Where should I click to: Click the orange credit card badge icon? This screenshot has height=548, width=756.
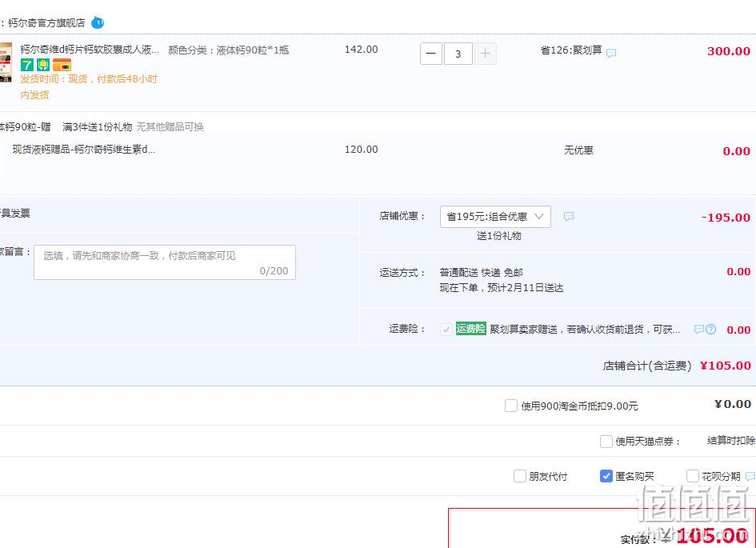tap(62, 65)
